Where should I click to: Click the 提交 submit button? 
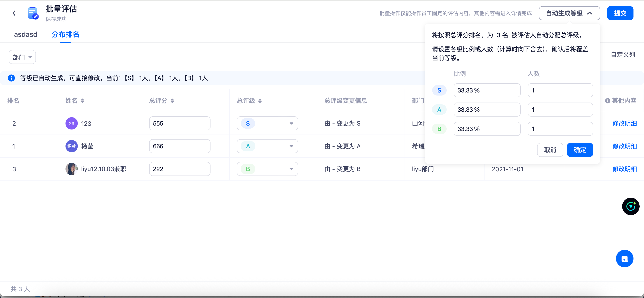click(620, 13)
